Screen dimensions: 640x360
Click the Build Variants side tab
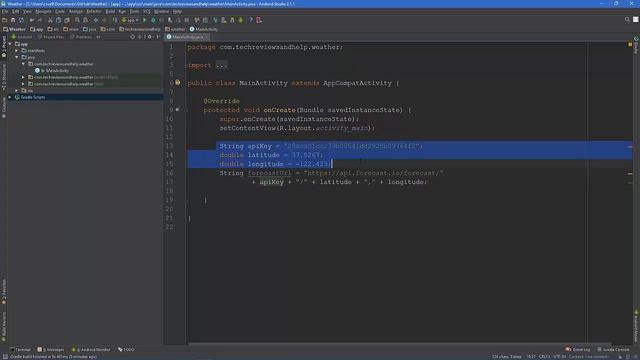coord(4,327)
